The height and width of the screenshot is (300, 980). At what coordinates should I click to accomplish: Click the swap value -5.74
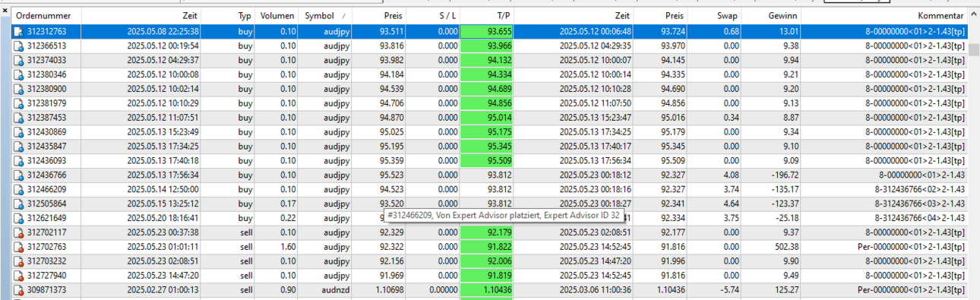point(729,291)
